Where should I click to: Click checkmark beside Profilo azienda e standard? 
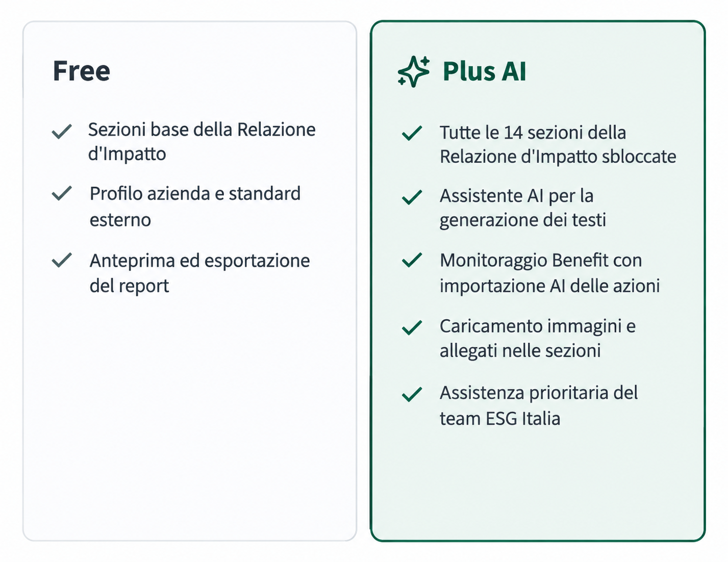click(62, 193)
